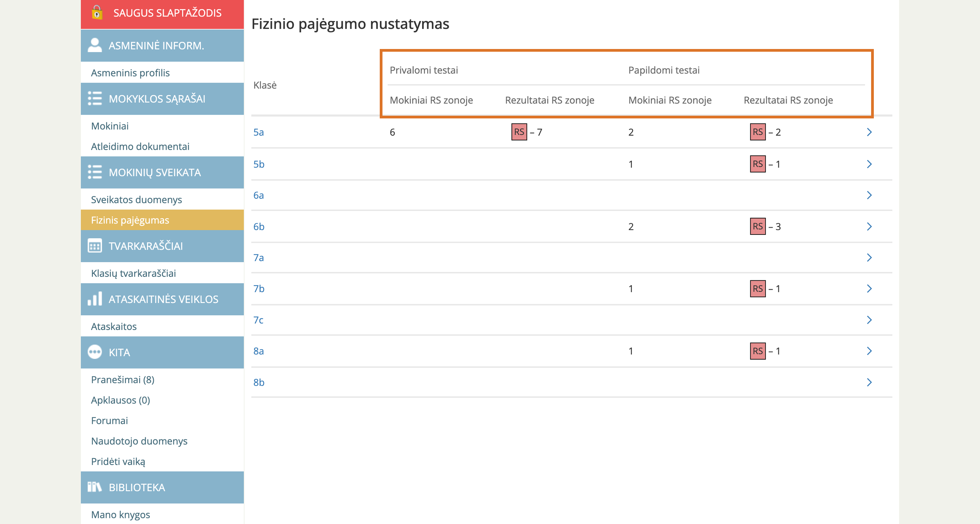Click the bar chart icon beside Ataskaitinės veiklos
The image size is (980, 524).
(95, 299)
